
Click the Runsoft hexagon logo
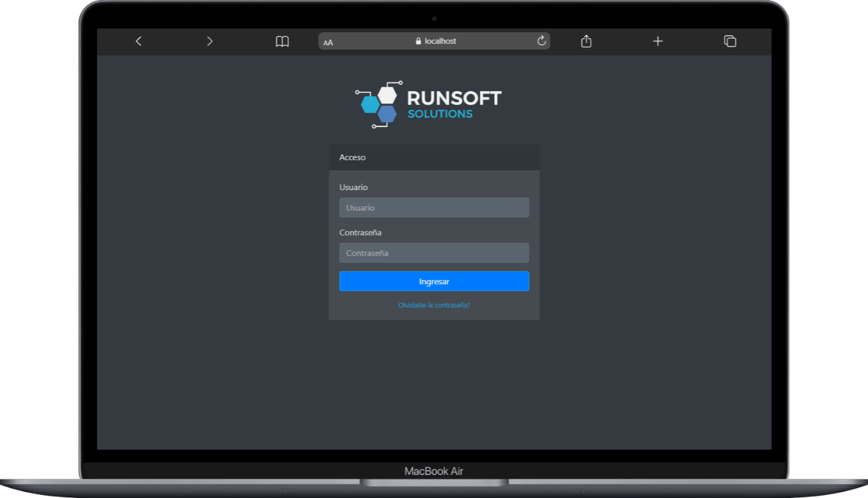[x=379, y=104]
